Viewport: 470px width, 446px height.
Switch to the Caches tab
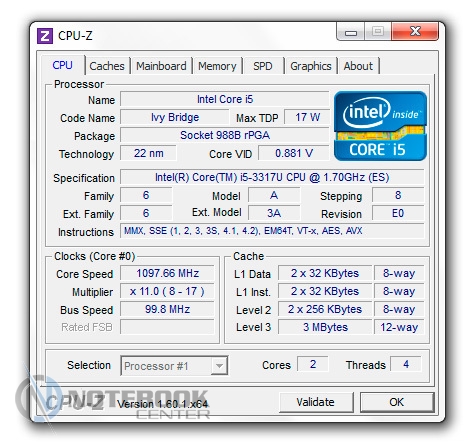click(x=107, y=66)
